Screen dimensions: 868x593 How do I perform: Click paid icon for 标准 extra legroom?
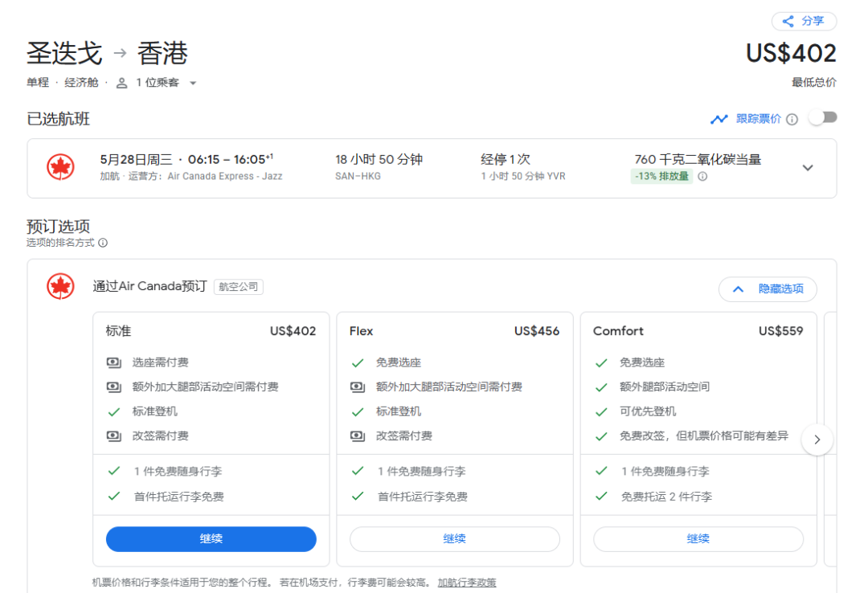114,387
